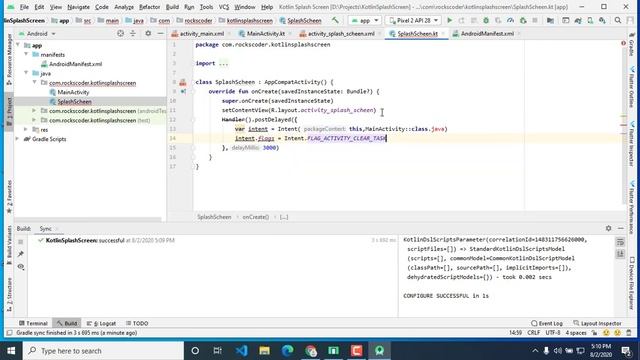Open Search Everywhere magnifier icon
Image resolution: width=640 pixels, height=360 pixels.
point(618,20)
